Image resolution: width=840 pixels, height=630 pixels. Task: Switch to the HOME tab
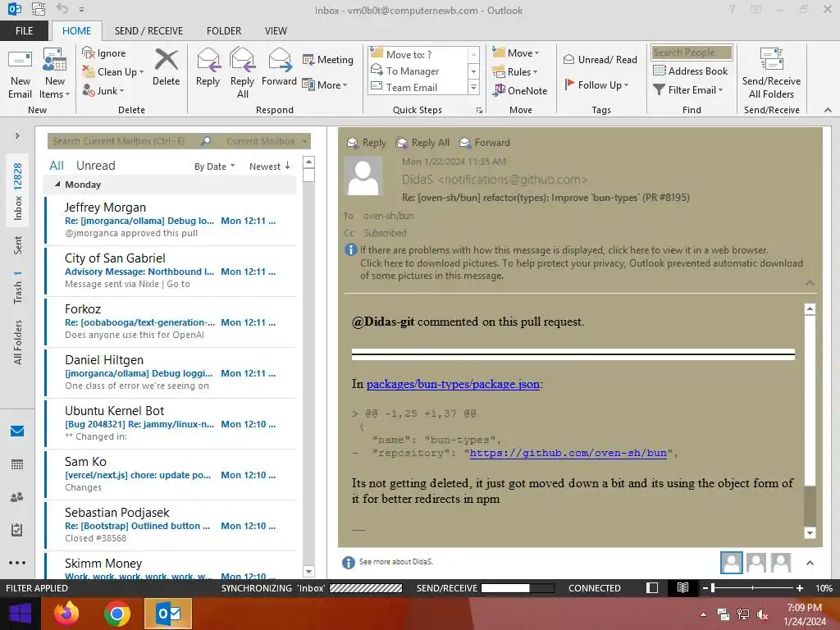click(x=76, y=31)
